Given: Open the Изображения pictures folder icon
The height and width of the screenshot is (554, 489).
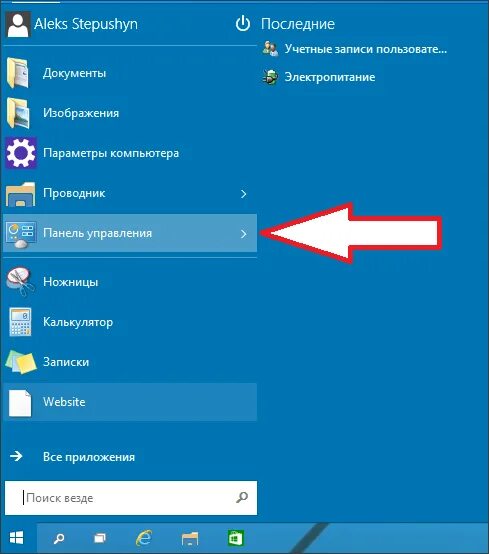Looking at the screenshot, I should tap(18, 113).
